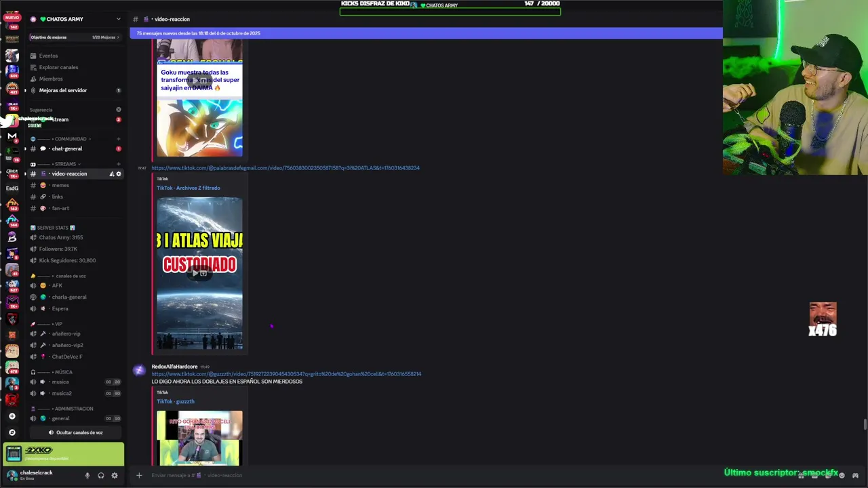Create a channel in the COMMUNIDAD category
Screen dimensions: 868x488
click(x=119, y=139)
